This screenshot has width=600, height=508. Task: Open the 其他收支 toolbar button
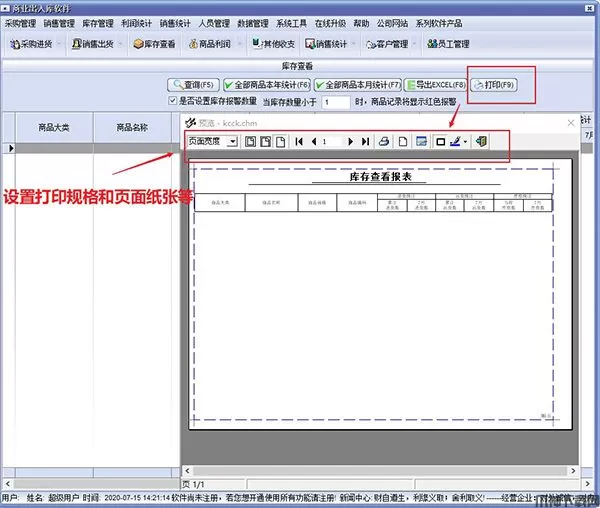pyautogui.click(x=274, y=44)
